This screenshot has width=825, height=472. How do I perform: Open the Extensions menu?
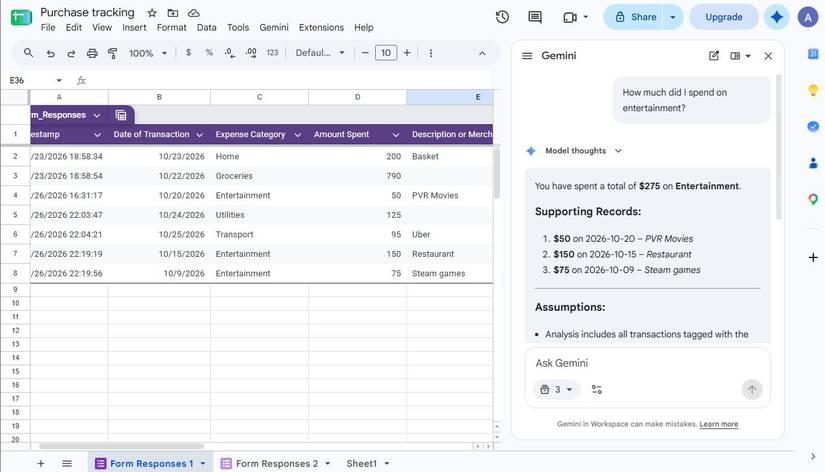pos(321,27)
